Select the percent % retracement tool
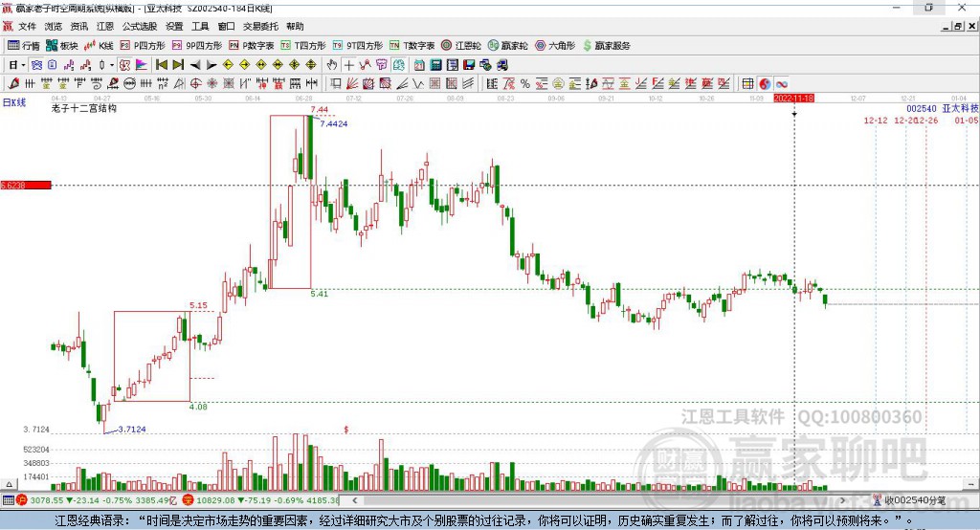 pyautogui.click(x=525, y=84)
